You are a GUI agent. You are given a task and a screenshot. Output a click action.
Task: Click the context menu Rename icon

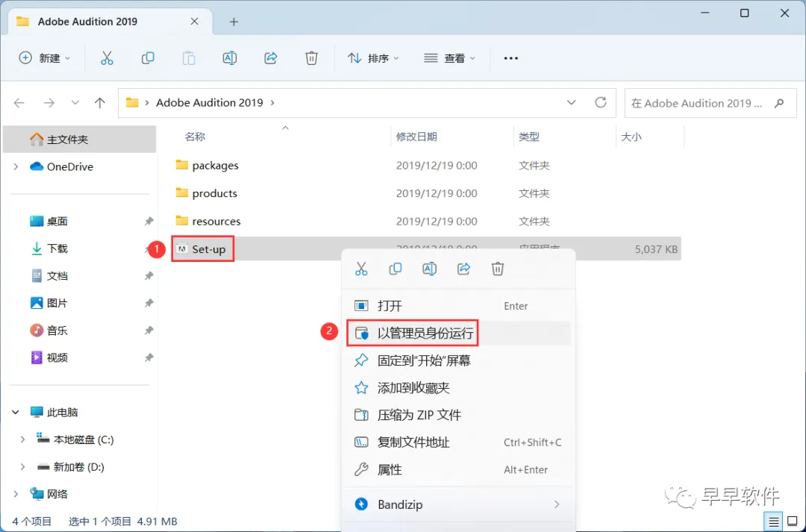[429, 269]
